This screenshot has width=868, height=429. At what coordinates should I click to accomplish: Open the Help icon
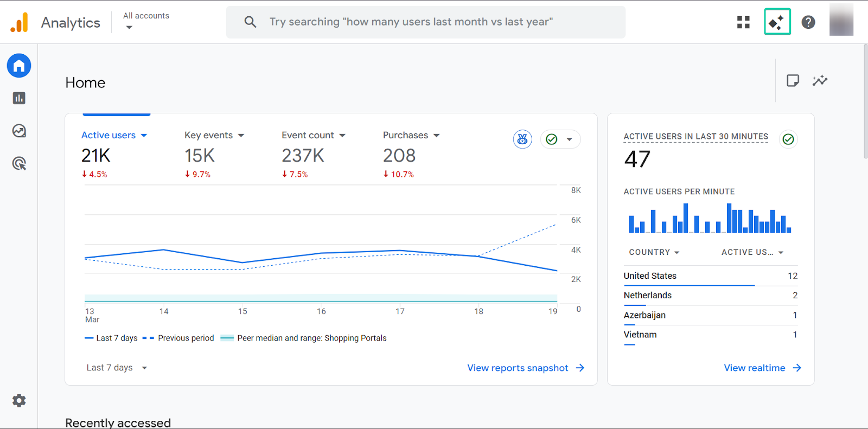(x=808, y=22)
